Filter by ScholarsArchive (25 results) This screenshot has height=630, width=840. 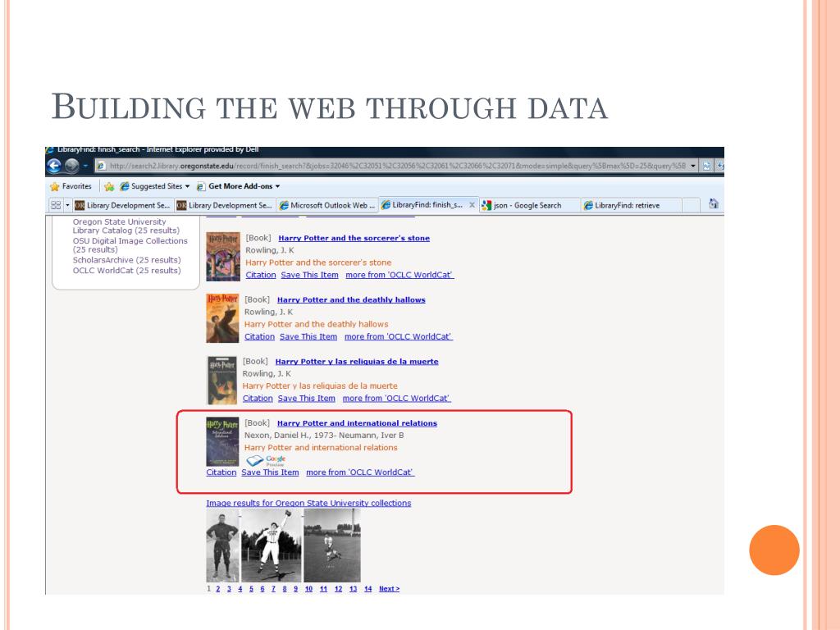click(127, 260)
